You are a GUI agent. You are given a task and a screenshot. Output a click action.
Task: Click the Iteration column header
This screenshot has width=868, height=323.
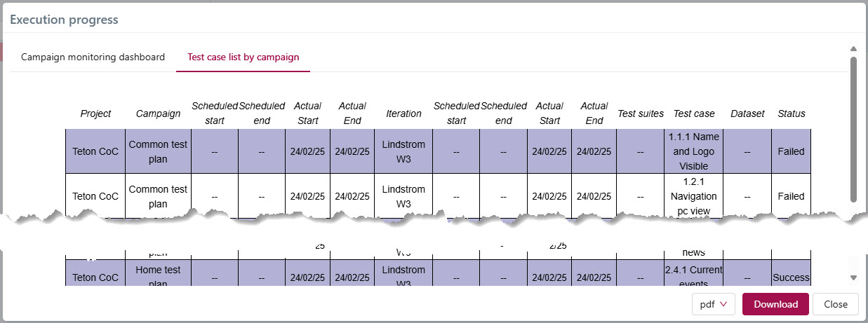click(403, 114)
